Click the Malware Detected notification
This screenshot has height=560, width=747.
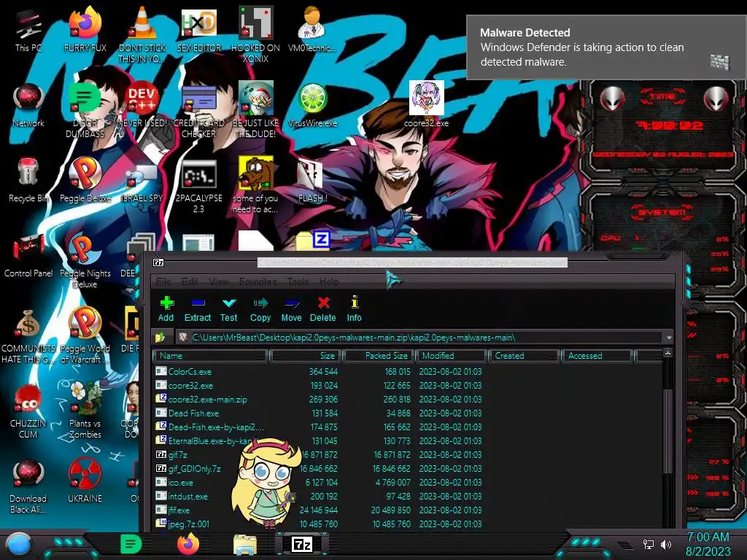tap(606, 47)
